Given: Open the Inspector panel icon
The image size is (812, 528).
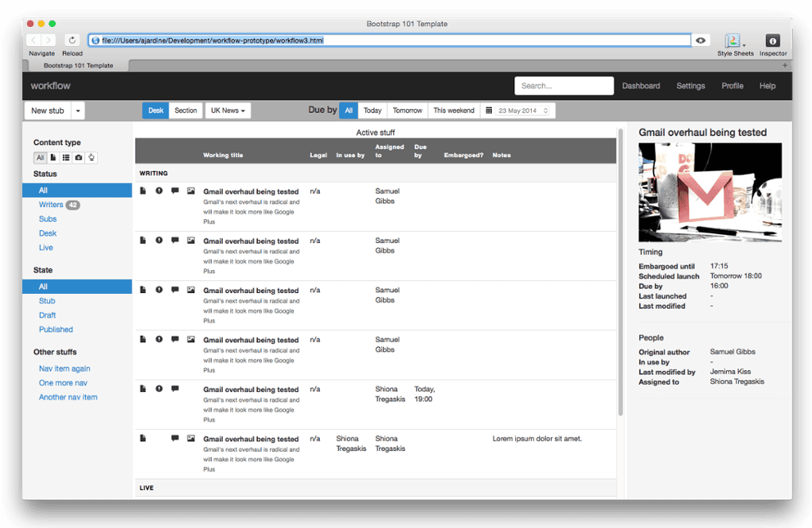Looking at the screenshot, I should [x=772, y=41].
